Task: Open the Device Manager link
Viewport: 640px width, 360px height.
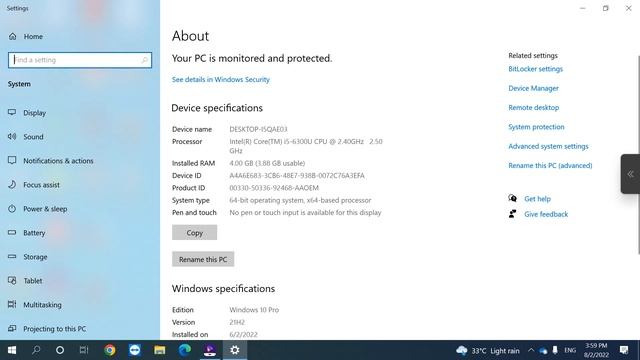Action: [x=533, y=88]
